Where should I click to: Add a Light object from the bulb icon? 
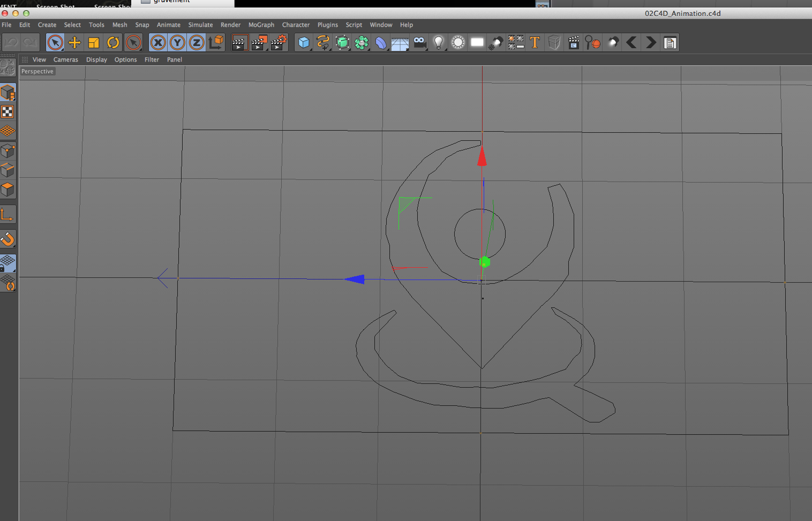click(439, 42)
